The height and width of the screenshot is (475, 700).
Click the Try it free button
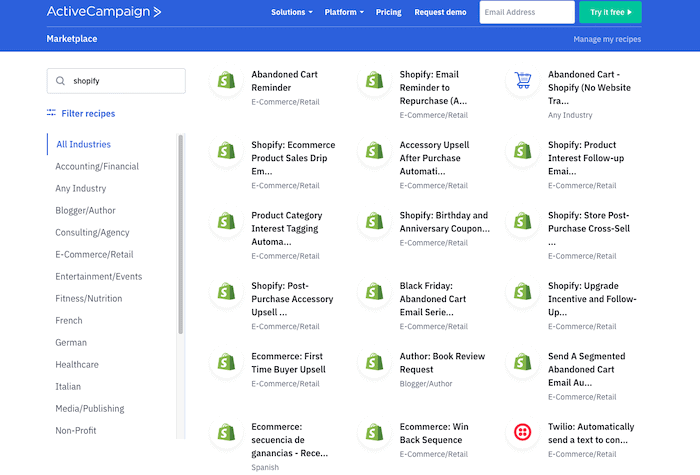pos(610,12)
